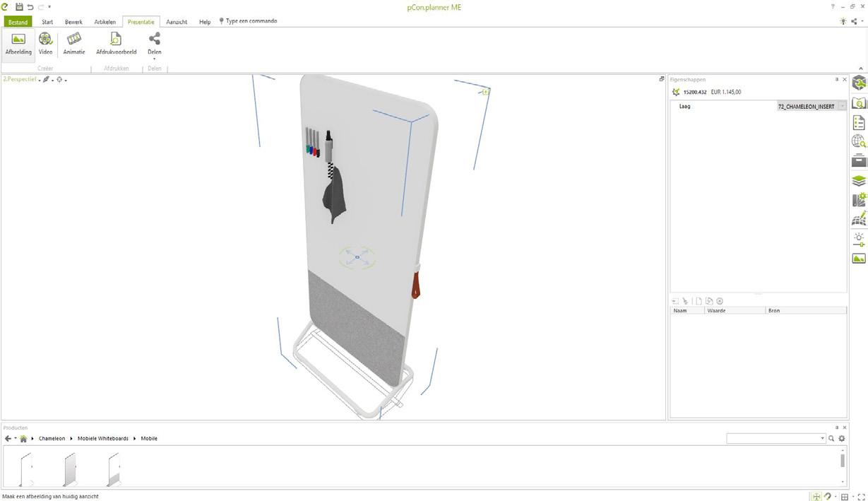
Task: Click the 'Type een commando' search field
Action: 248,21
